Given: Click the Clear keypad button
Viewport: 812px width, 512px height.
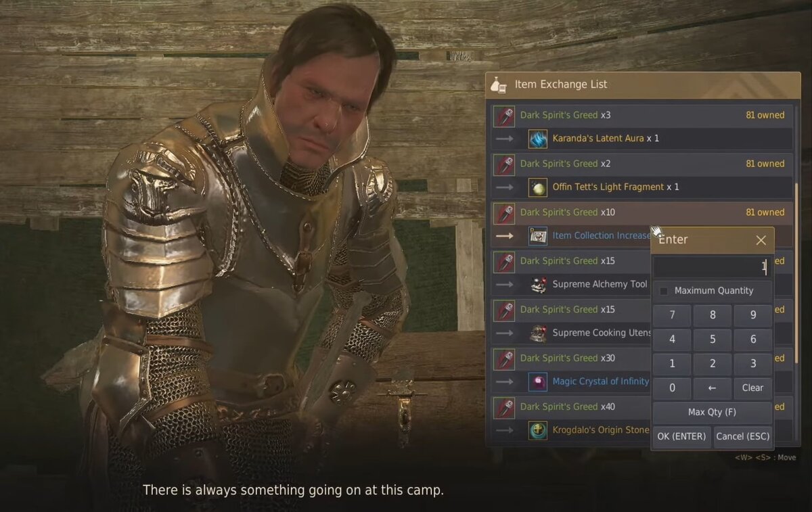Looking at the screenshot, I should [x=753, y=388].
